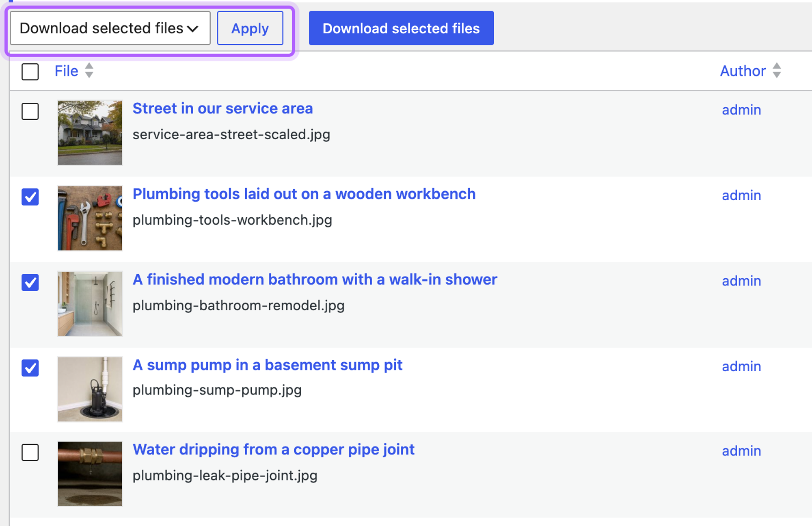Screen dimensions: 812x526
Task: Check the Water dripping copper pipe checkbox
Action: 30,452
